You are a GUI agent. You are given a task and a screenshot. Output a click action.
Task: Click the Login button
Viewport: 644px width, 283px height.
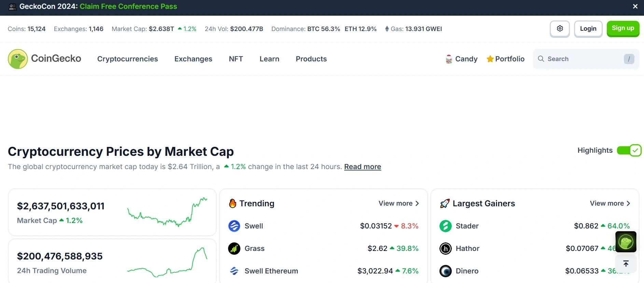[x=588, y=29]
